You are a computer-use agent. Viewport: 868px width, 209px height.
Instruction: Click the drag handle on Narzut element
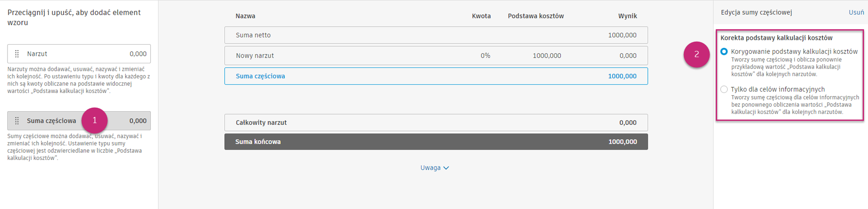pyautogui.click(x=17, y=54)
